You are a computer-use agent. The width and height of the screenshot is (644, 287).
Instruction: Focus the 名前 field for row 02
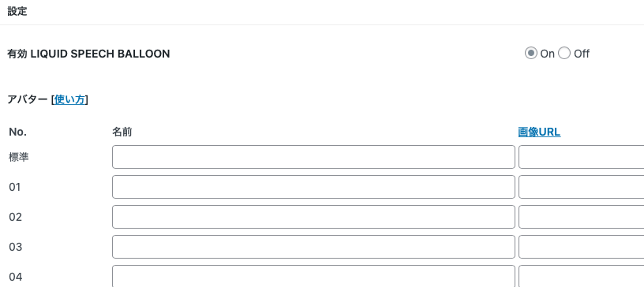pyautogui.click(x=313, y=217)
